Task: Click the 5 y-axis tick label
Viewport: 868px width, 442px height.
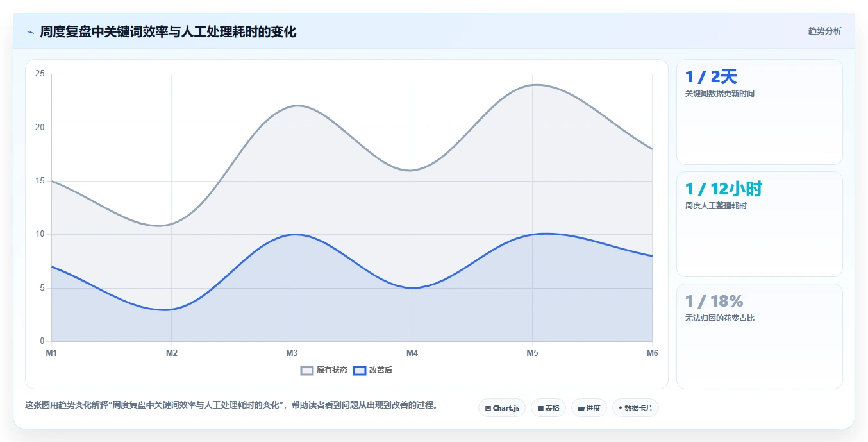Action: [x=42, y=288]
